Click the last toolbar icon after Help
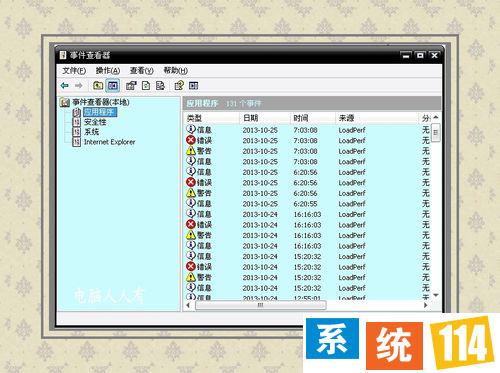Viewport: 500px width, 373px height. pyautogui.click(x=193, y=86)
